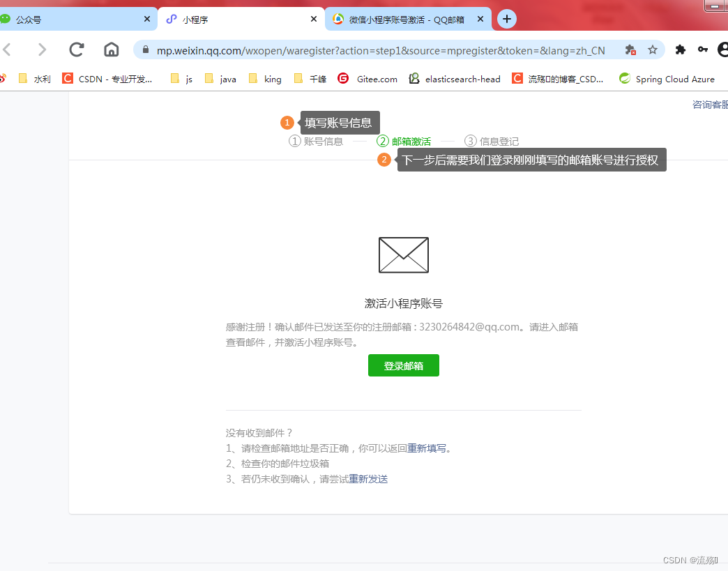The image size is (728, 571).
Task: Open the elasticsearch-head bookmark
Action: tap(455, 79)
